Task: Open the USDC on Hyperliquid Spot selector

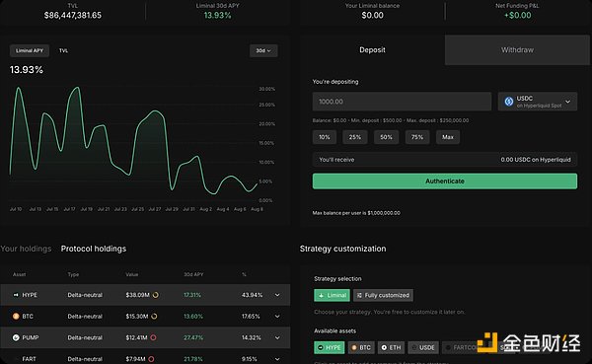Action: pyautogui.click(x=538, y=102)
